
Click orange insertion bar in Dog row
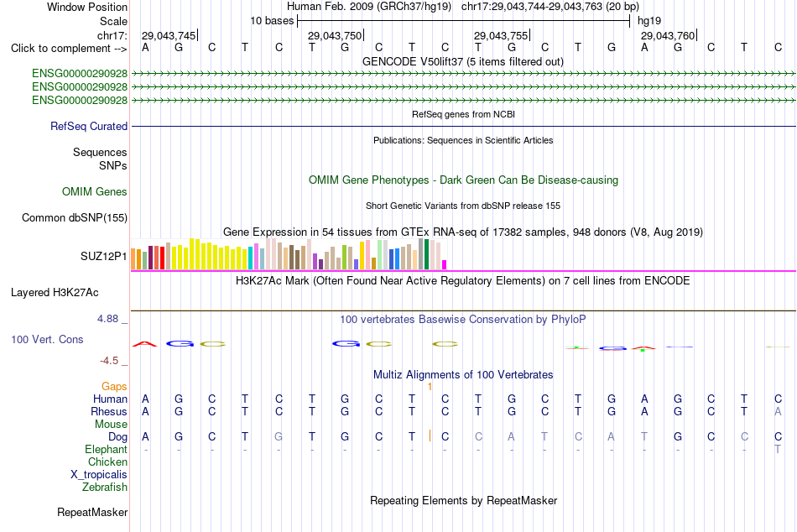point(430,436)
